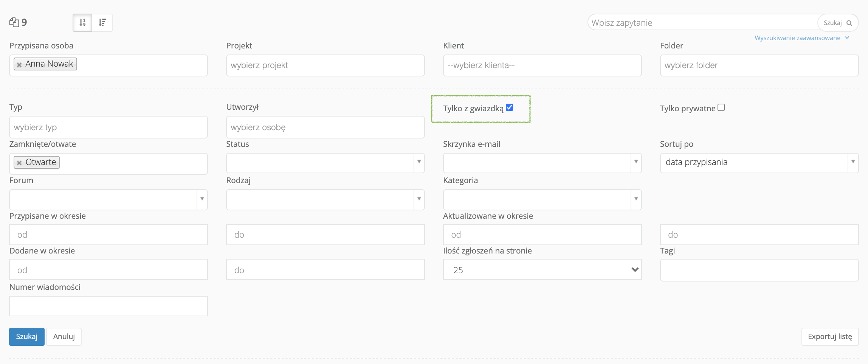This screenshot has height=364, width=868.
Task: Collapse the advanced search chevron icon
Action: click(847, 38)
